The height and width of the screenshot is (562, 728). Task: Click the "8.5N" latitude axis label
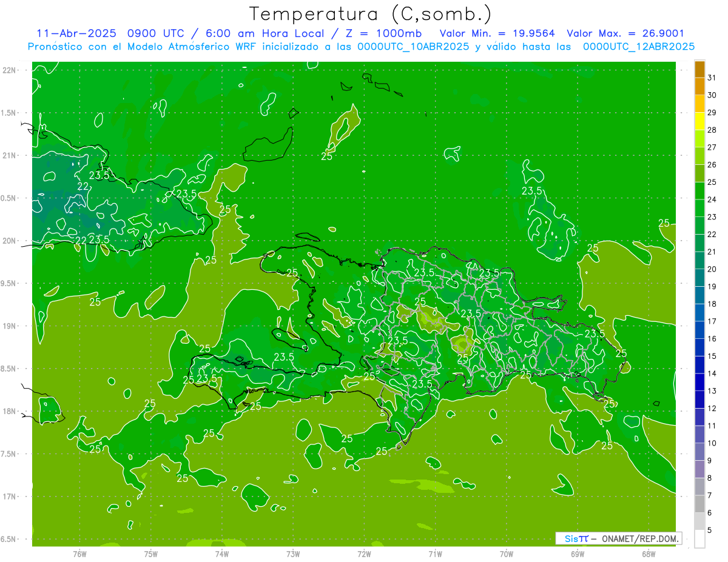pos(9,369)
